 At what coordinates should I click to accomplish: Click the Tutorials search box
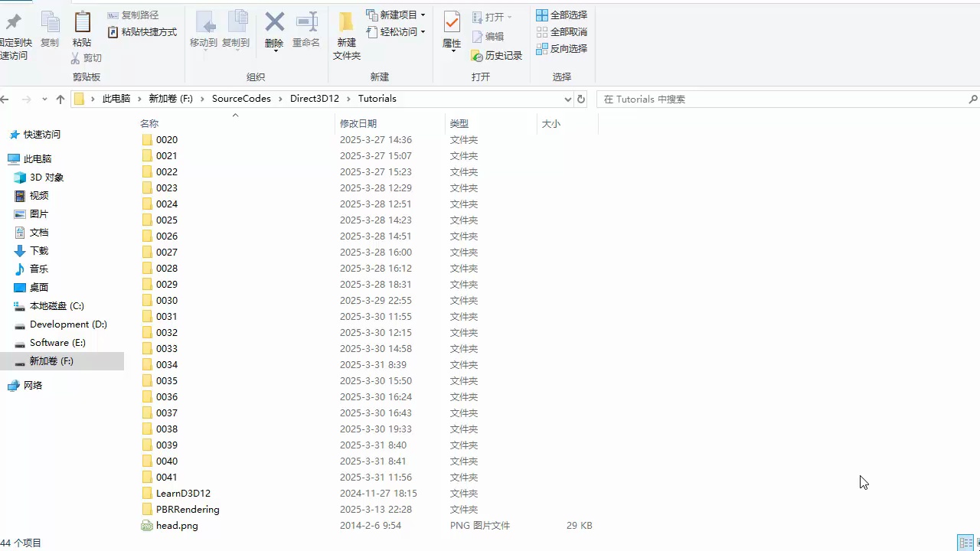[781, 99]
